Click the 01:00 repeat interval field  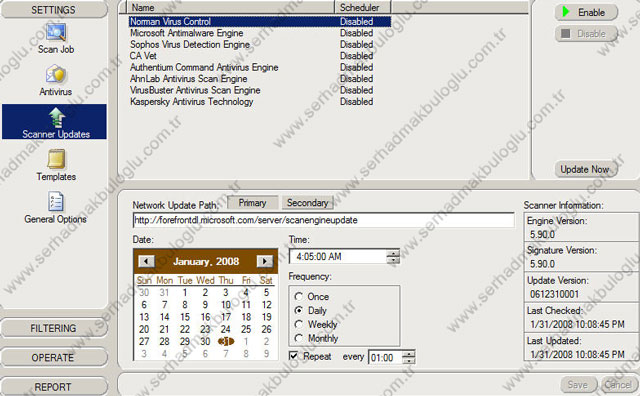(x=385, y=358)
